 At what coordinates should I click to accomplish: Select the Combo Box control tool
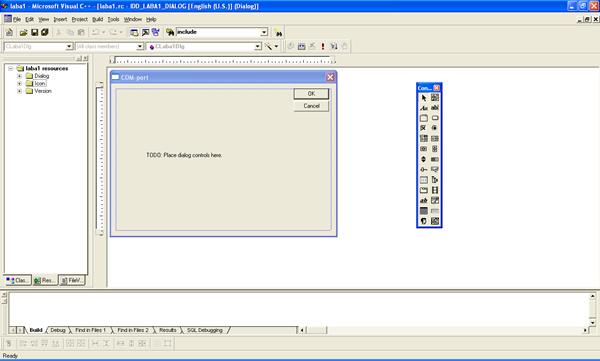point(424,139)
